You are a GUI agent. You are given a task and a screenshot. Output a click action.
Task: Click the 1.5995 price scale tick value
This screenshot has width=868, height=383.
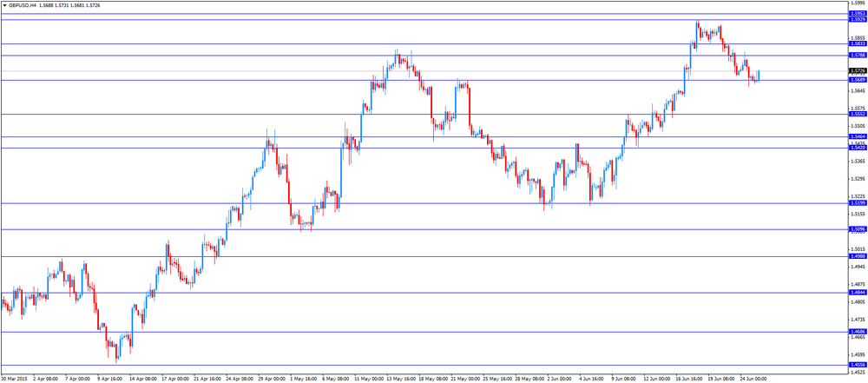pyautogui.click(x=857, y=3)
